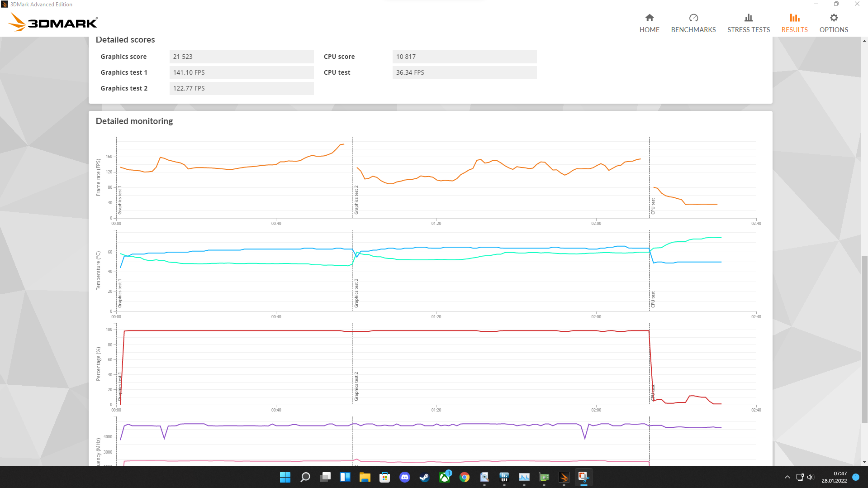Open the BENCHMARKS tab
This screenshot has height=488, width=868.
693,23
